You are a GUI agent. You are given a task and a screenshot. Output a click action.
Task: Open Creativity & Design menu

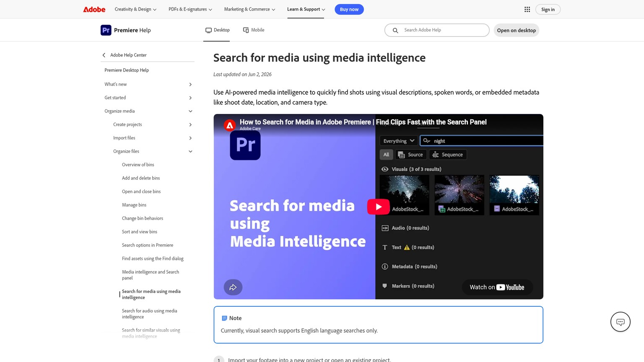coord(135,9)
